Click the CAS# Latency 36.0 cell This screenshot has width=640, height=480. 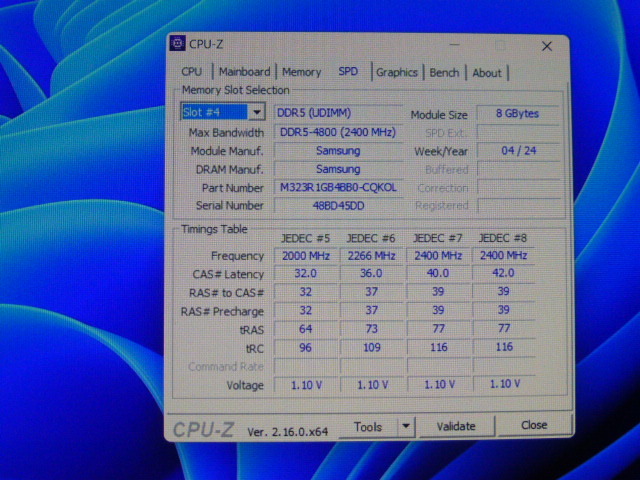pyautogui.click(x=371, y=273)
